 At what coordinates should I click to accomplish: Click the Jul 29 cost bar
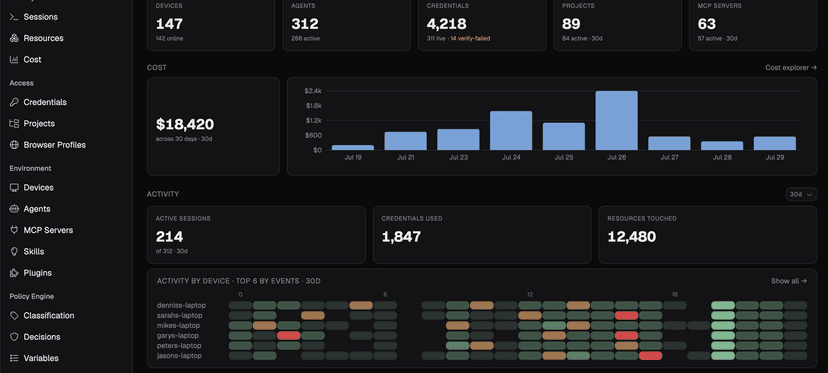(x=775, y=143)
